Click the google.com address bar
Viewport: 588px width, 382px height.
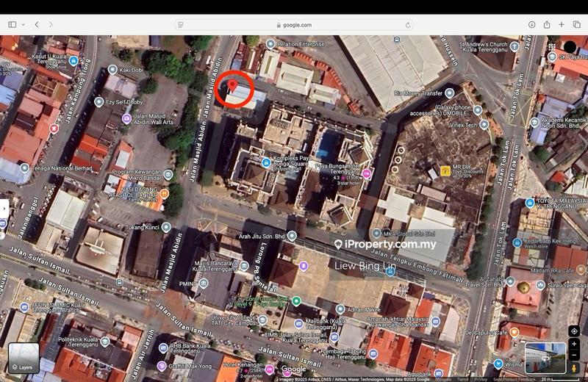pos(294,24)
